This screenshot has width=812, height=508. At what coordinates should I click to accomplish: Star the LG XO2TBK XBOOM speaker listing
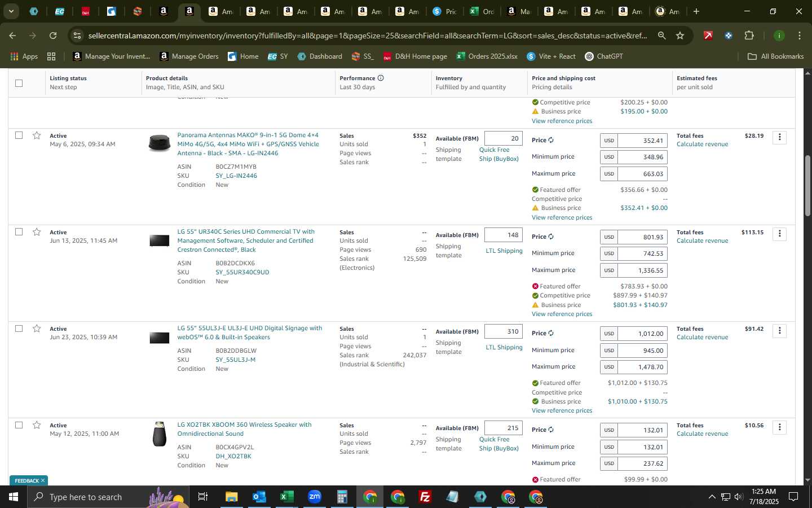37,425
